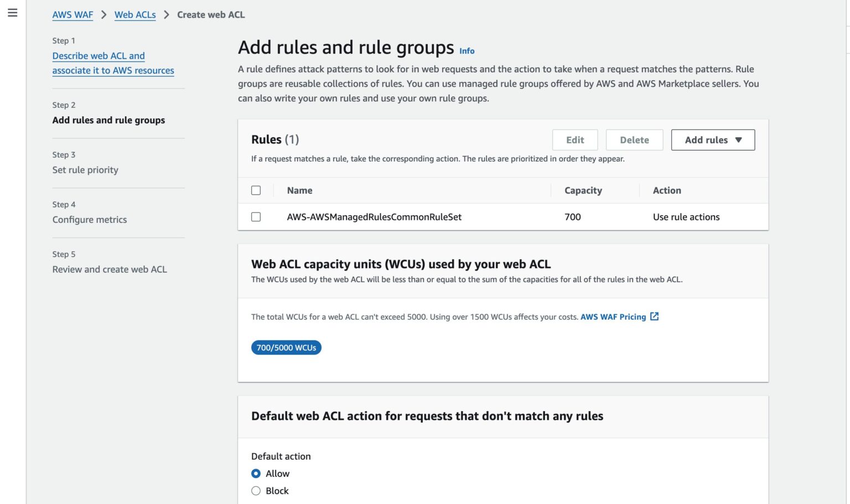Select the Allow default action radio button
The width and height of the screenshot is (850, 504).
256,474
